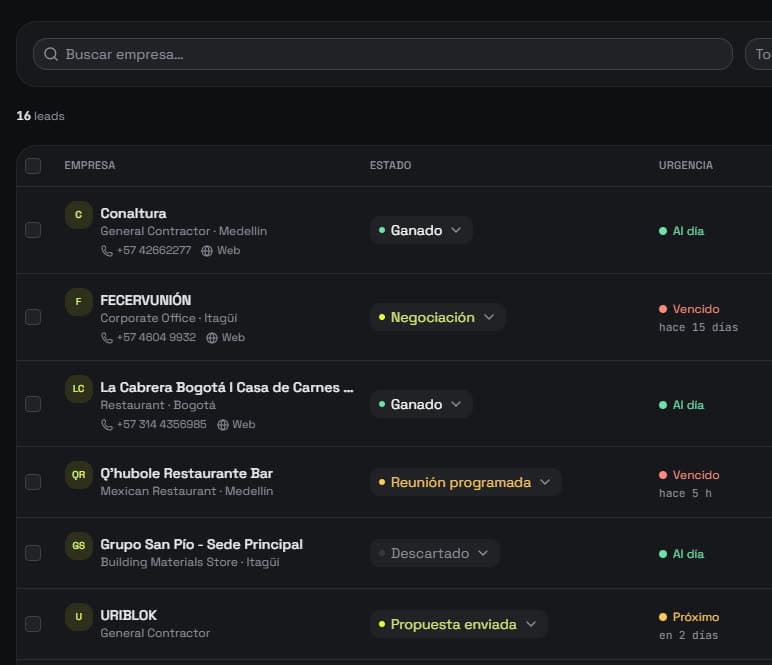Open Reunión programada status dropdown
The height and width of the screenshot is (665, 772).
(465, 482)
